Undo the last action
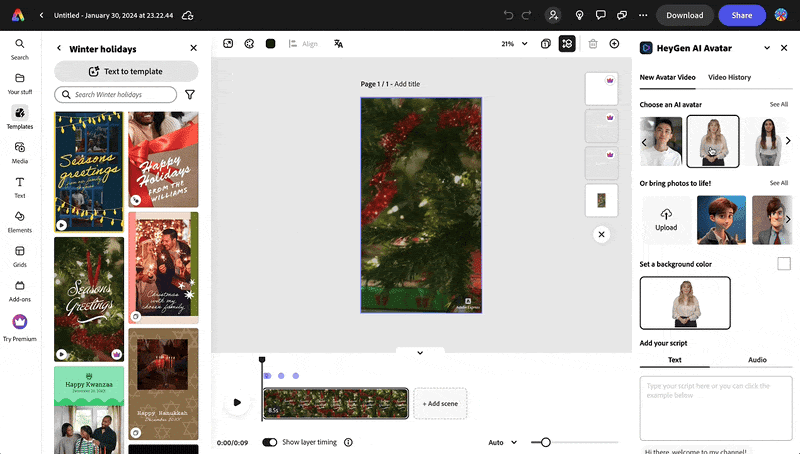This screenshot has width=800, height=454. (x=508, y=15)
